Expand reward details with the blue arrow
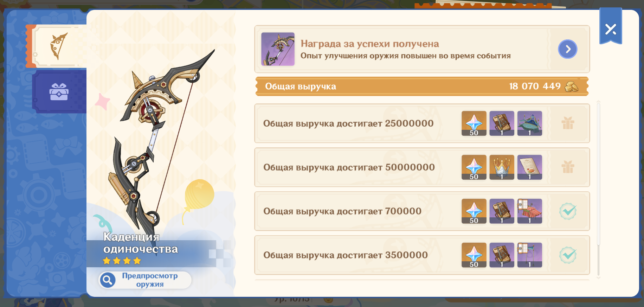 tap(567, 49)
